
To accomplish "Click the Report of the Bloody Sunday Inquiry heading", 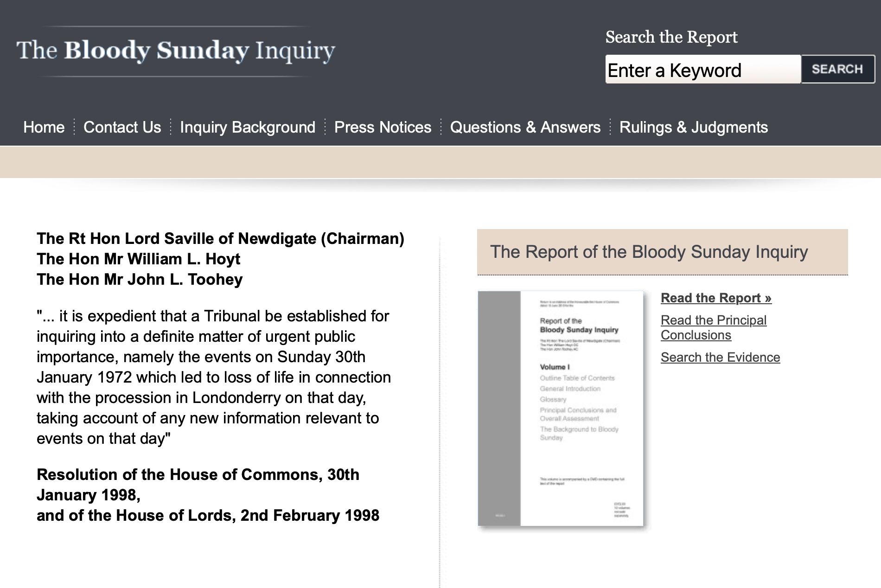I will tap(649, 252).
